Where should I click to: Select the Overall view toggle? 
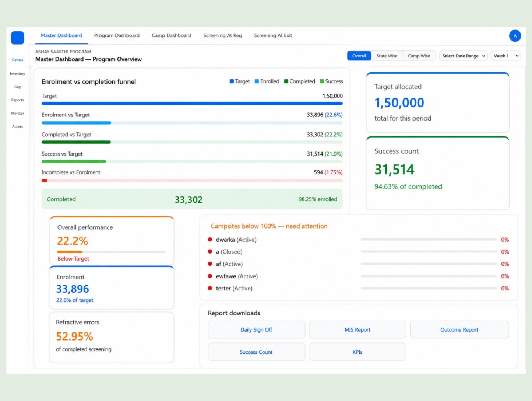pyautogui.click(x=359, y=56)
